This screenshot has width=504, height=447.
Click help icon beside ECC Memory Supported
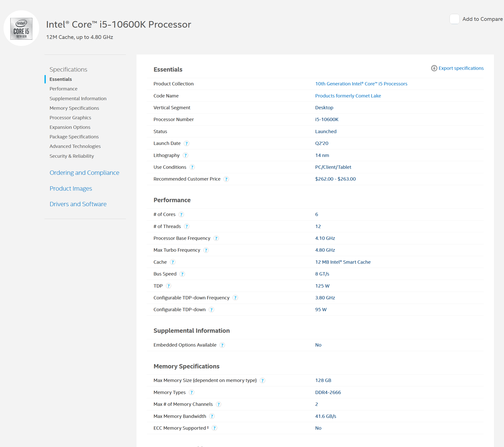pyautogui.click(x=215, y=428)
